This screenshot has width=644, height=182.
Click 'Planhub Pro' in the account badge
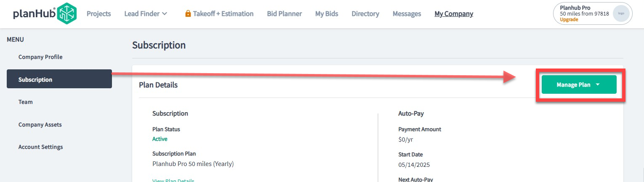point(574,8)
